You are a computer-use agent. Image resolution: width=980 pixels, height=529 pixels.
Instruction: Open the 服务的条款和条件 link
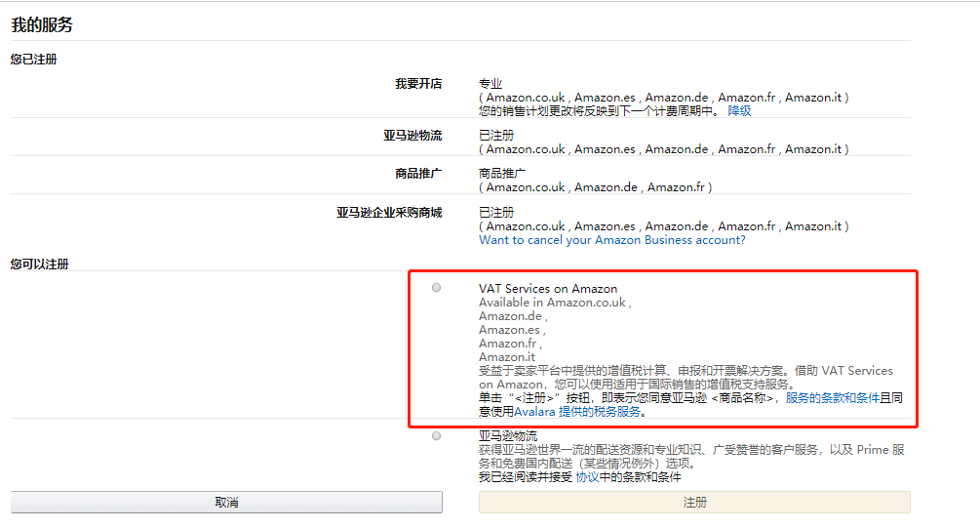point(833,398)
